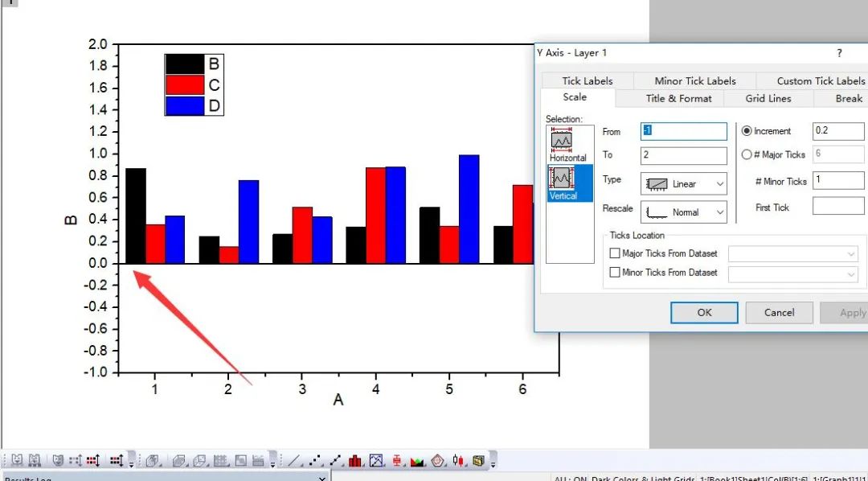Screen dimensions: 868x481
Task: Switch to the Scale tab
Action: [575, 97]
